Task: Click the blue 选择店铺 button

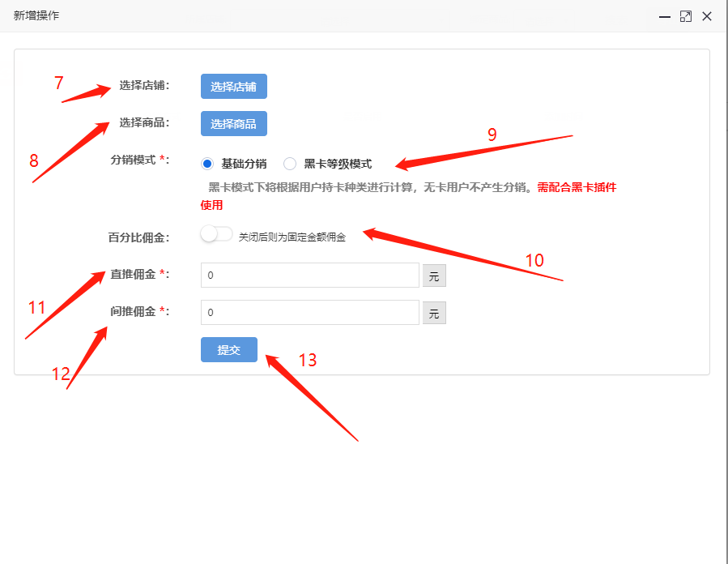Action: tap(233, 87)
